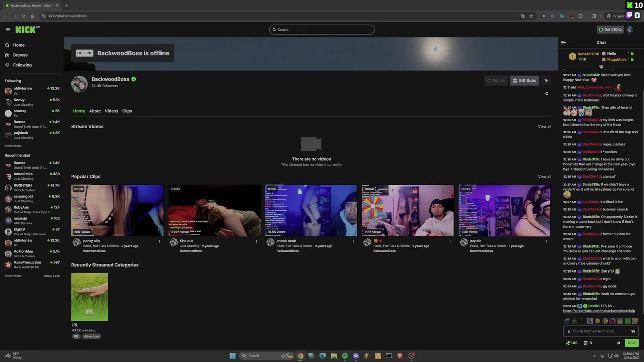Click the 7TV emote icon in chat input

pyautogui.click(x=633, y=331)
